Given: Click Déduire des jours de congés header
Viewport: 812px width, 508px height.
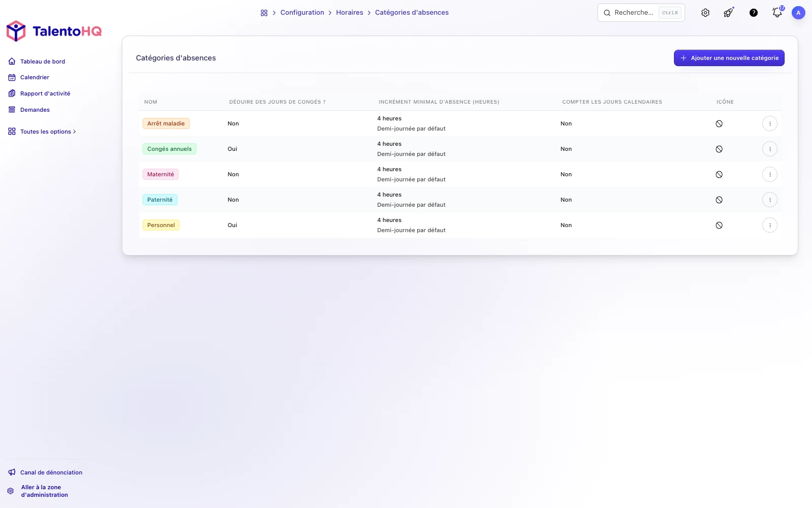Looking at the screenshot, I should pos(277,102).
